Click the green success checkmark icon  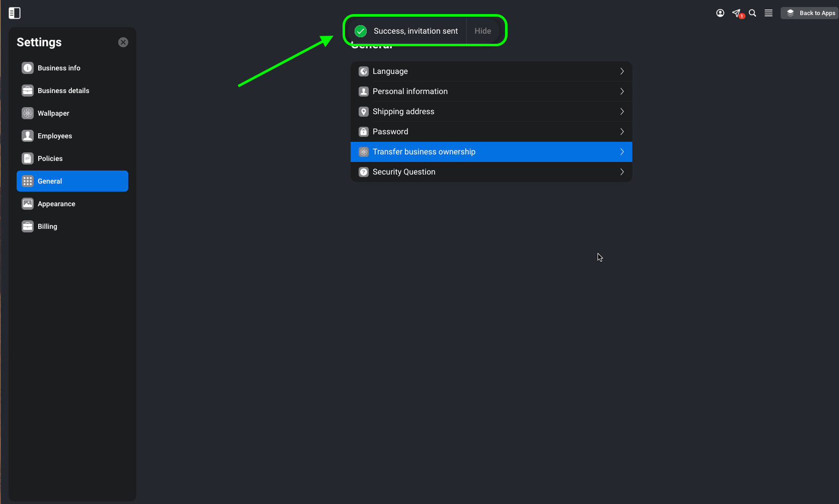(x=361, y=31)
